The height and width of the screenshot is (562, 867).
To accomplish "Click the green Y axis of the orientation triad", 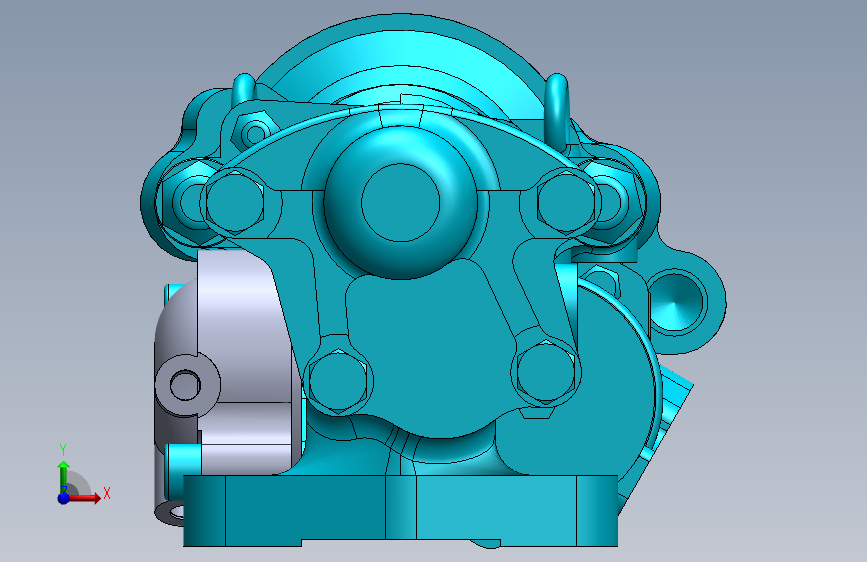I will tap(64, 477).
